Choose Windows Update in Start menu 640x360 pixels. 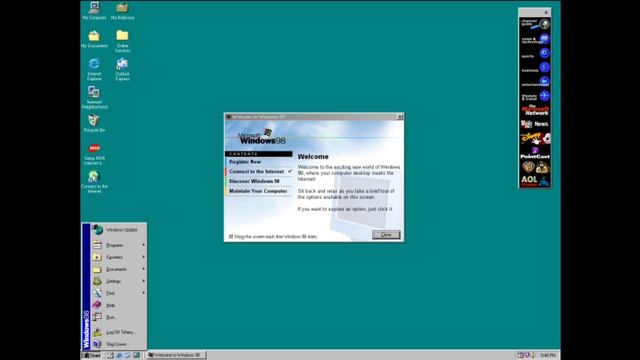tap(119, 230)
